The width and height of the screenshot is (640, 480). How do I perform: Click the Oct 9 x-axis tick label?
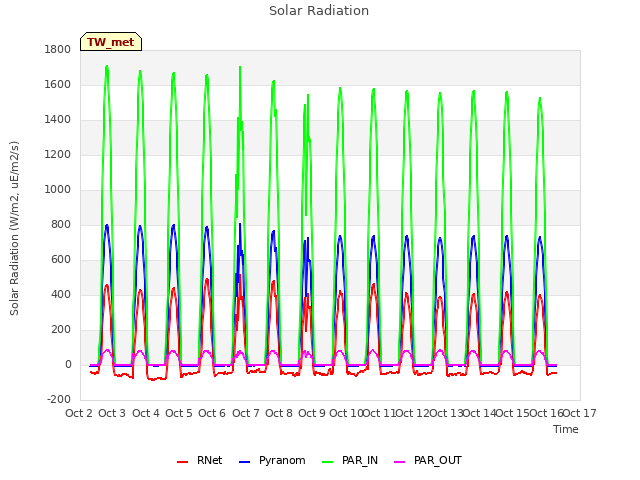pyautogui.click(x=312, y=413)
